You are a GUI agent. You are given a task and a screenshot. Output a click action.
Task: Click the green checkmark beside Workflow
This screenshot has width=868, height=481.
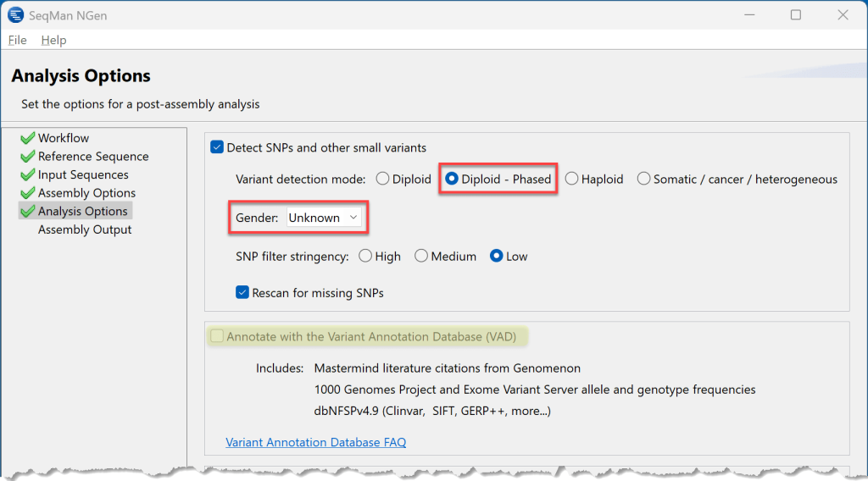28,138
